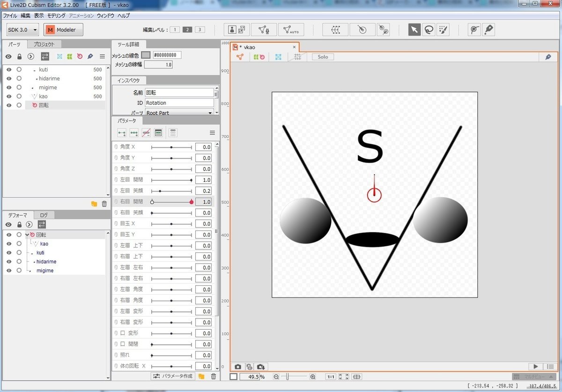Click the four-corner parameter icon
562x392 pixels.
pos(173,133)
